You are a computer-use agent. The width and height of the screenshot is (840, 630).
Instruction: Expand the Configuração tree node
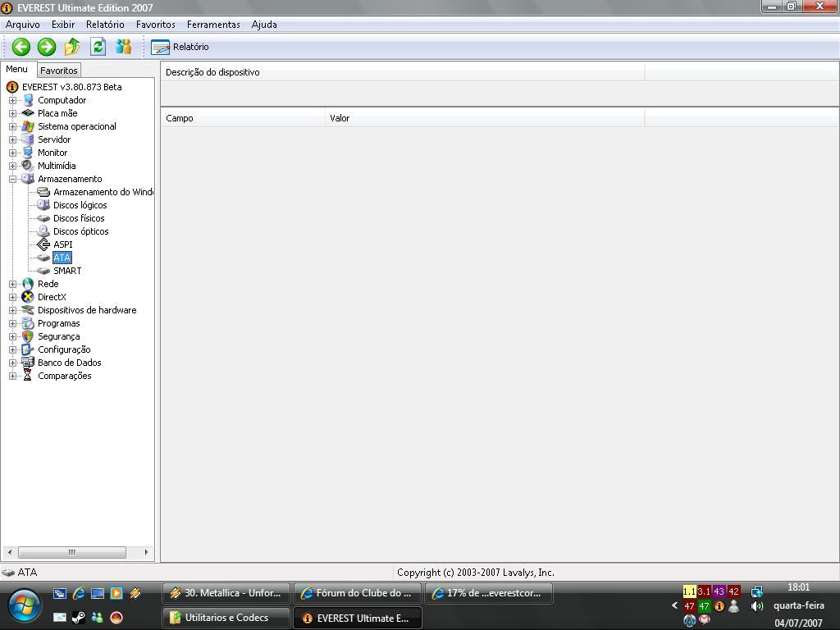(12, 349)
